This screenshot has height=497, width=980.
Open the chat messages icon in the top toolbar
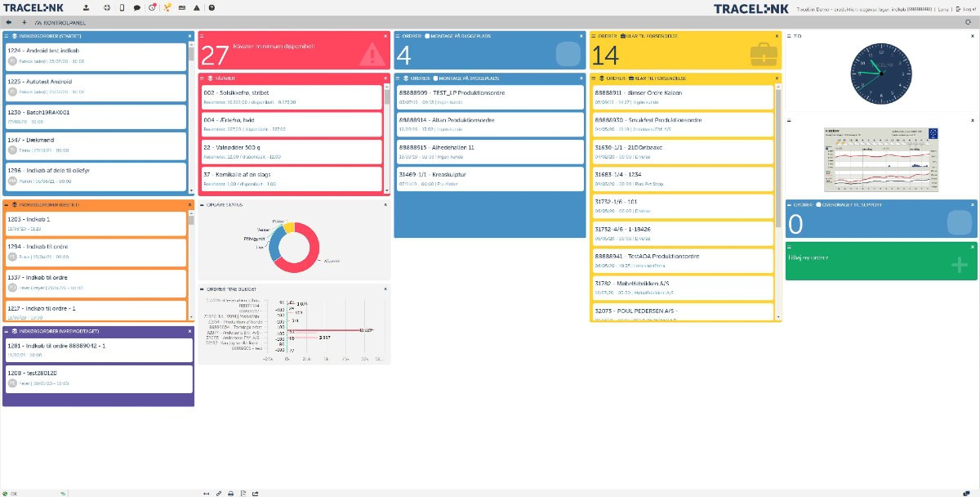click(x=137, y=7)
